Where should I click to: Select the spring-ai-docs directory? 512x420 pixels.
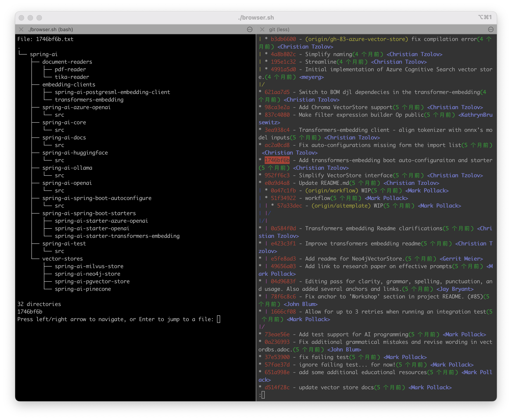[64, 137]
